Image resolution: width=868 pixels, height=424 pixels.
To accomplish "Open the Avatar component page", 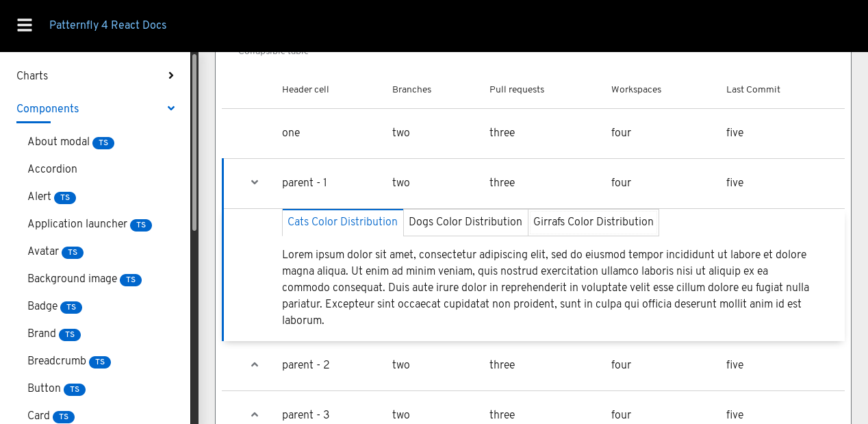I will click(x=42, y=251).
